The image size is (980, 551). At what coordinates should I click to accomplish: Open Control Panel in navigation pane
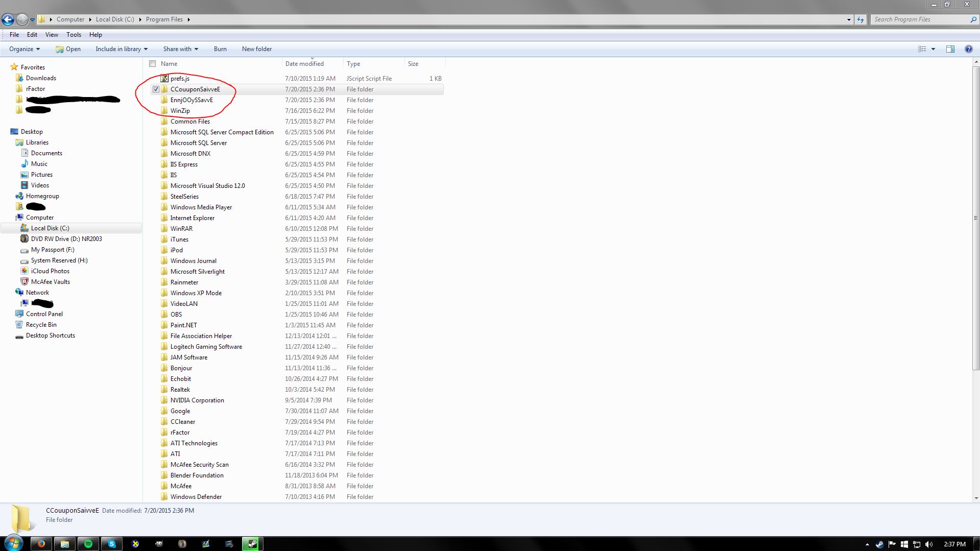coord(44,314)
